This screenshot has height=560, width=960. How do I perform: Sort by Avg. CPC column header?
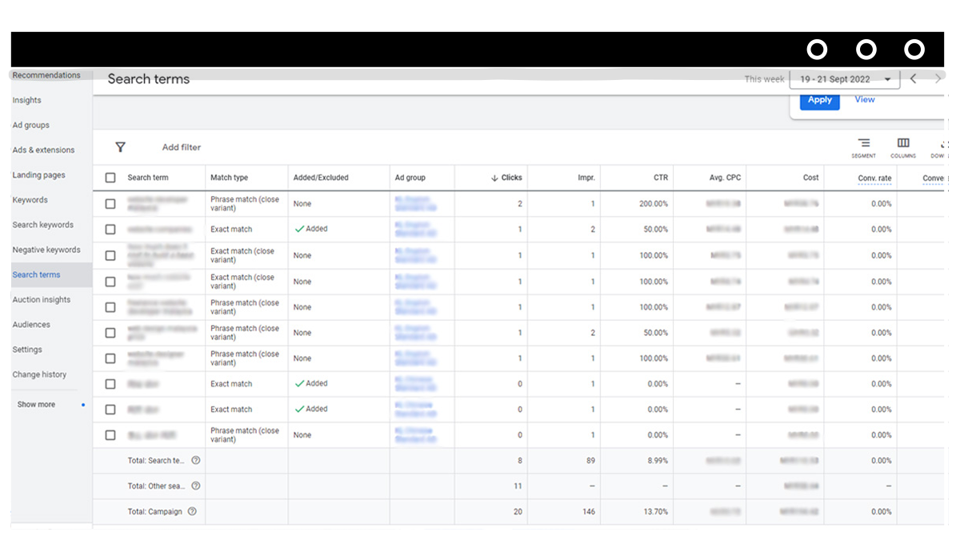click(724, 178)
